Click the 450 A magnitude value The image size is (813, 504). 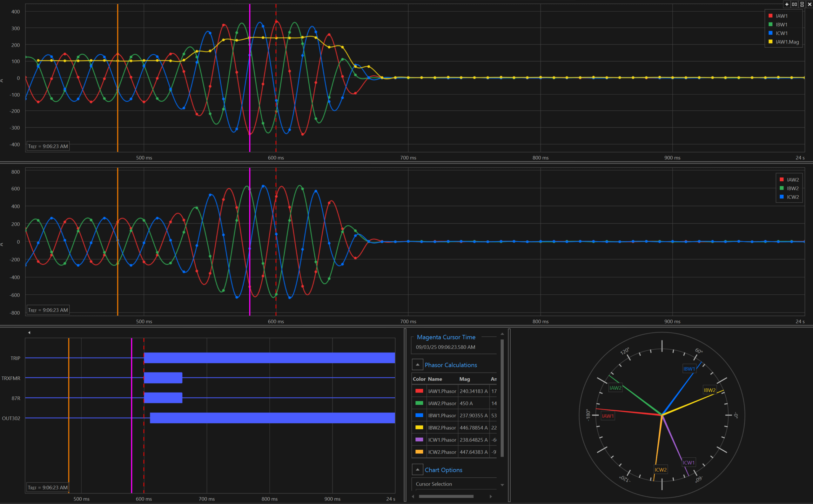[x=466, y=403]
